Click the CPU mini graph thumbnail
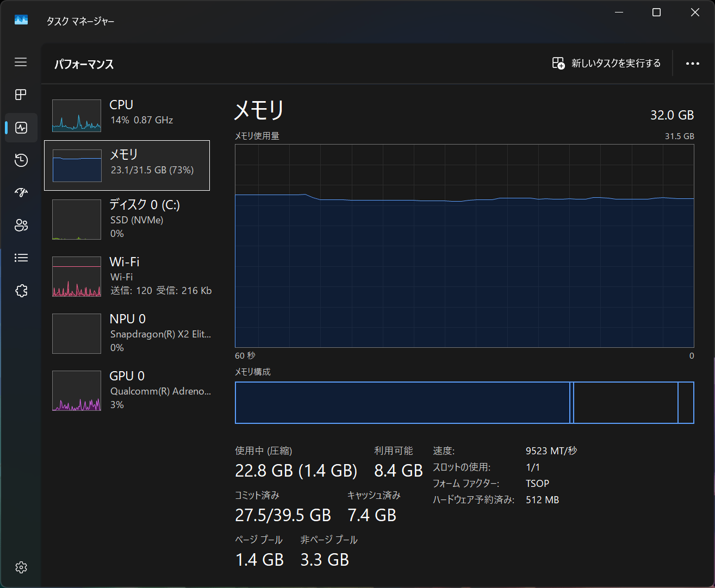 [77, 116]
